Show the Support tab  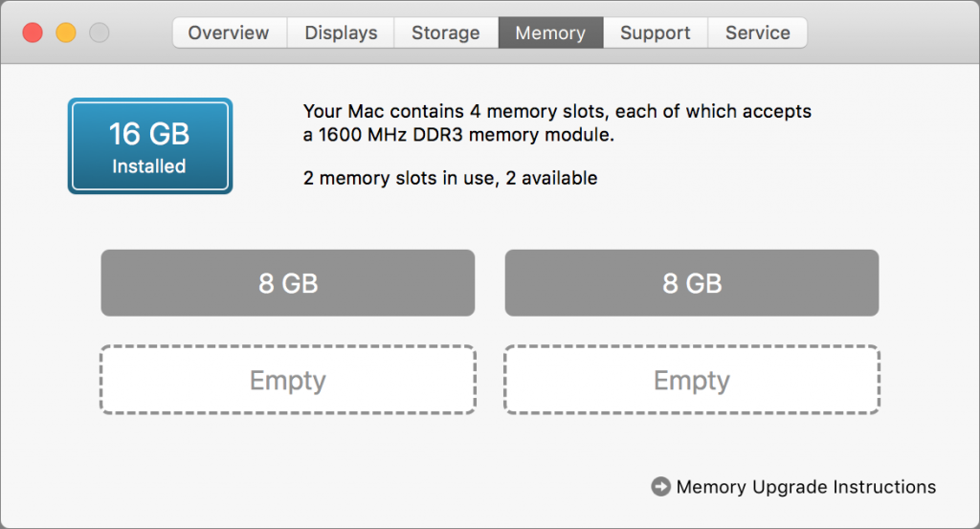tap(656, 33)
